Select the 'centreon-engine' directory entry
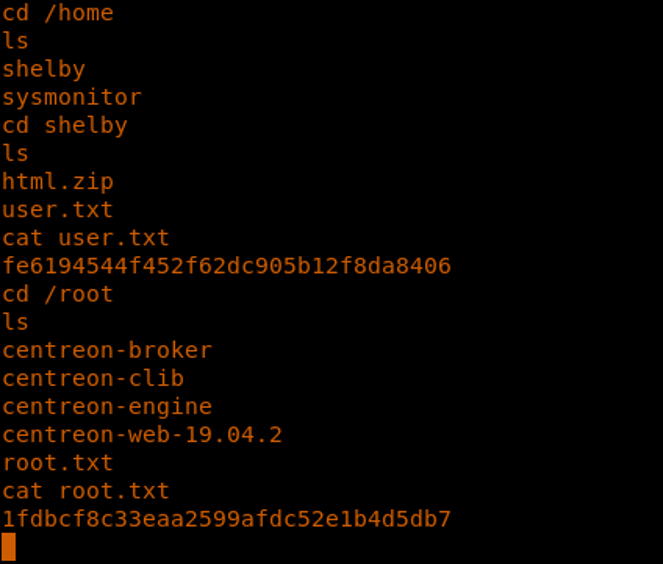Image resolution: width=663 pixels, height=564 pixels. (106, 406)
